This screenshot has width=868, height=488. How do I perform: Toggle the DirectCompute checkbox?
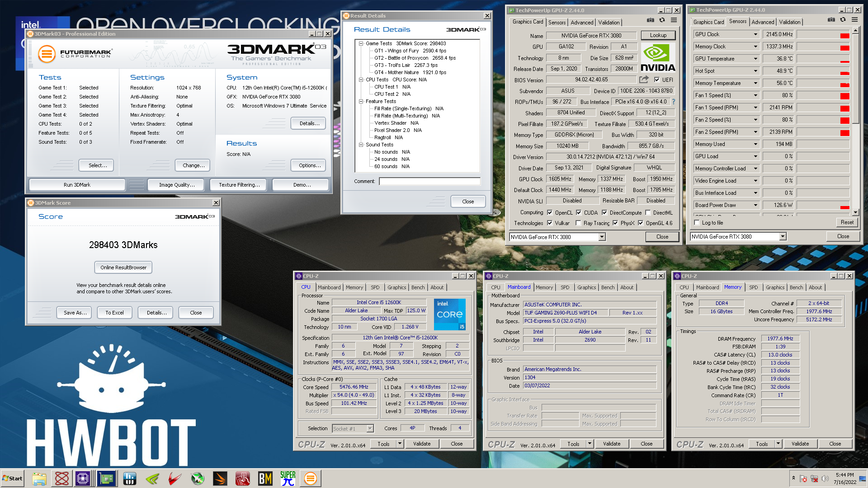click(x=604, y=213)
